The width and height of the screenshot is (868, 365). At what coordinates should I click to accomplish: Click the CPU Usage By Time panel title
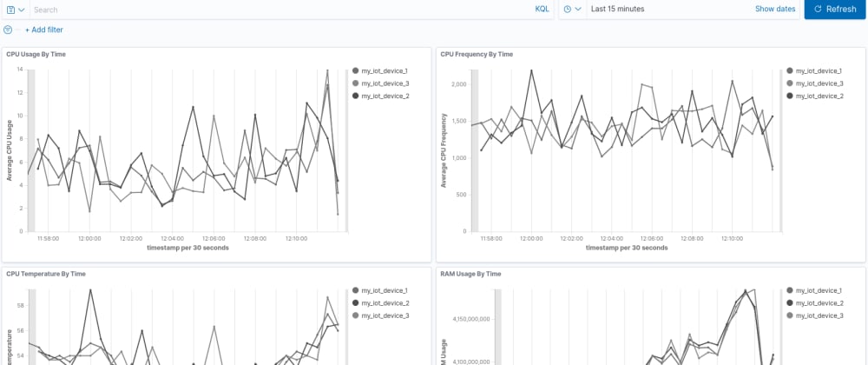click(36, 54)
